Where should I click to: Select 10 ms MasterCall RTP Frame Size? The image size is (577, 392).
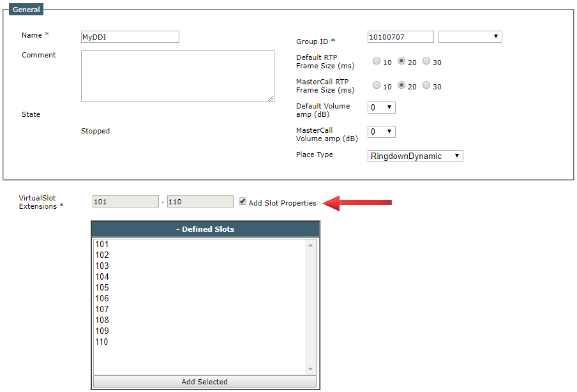click(376, 86)
